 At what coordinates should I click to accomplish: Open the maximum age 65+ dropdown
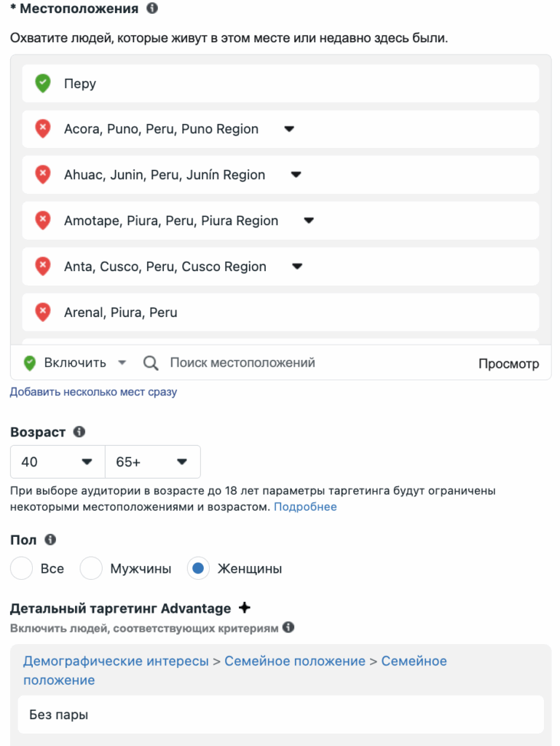click(x=153, y=461)
